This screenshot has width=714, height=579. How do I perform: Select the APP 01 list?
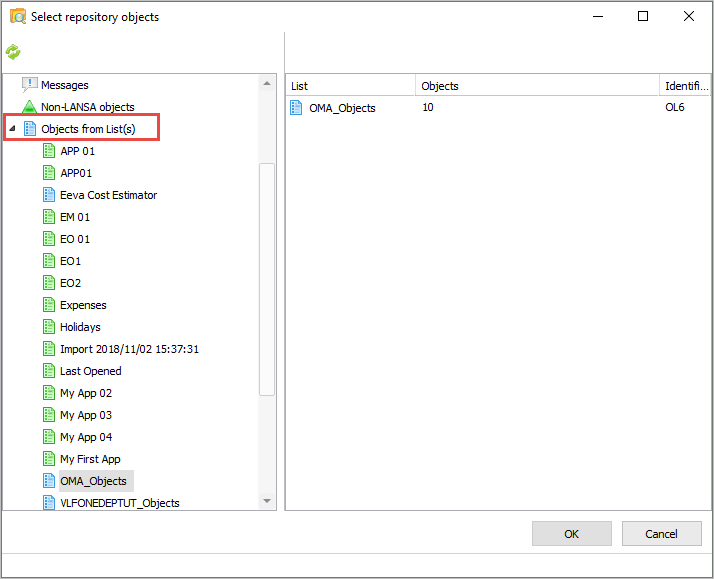[x=77, y=151]
